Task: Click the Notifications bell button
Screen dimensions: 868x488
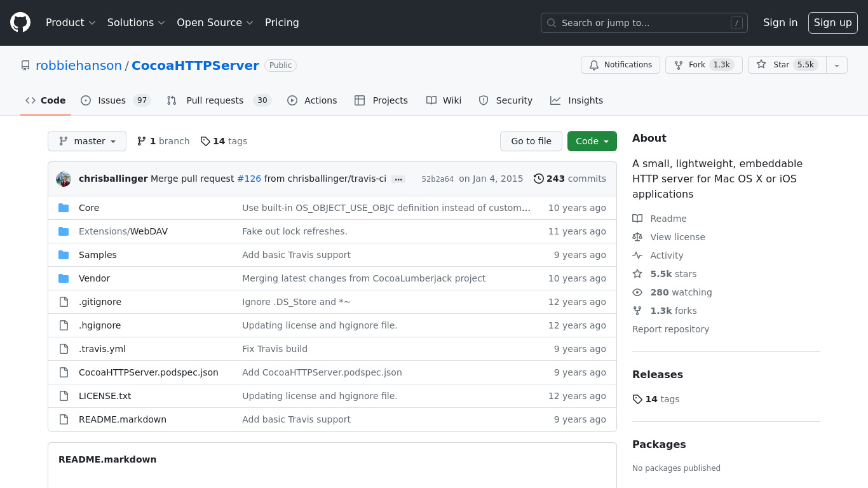Action: 620,65
